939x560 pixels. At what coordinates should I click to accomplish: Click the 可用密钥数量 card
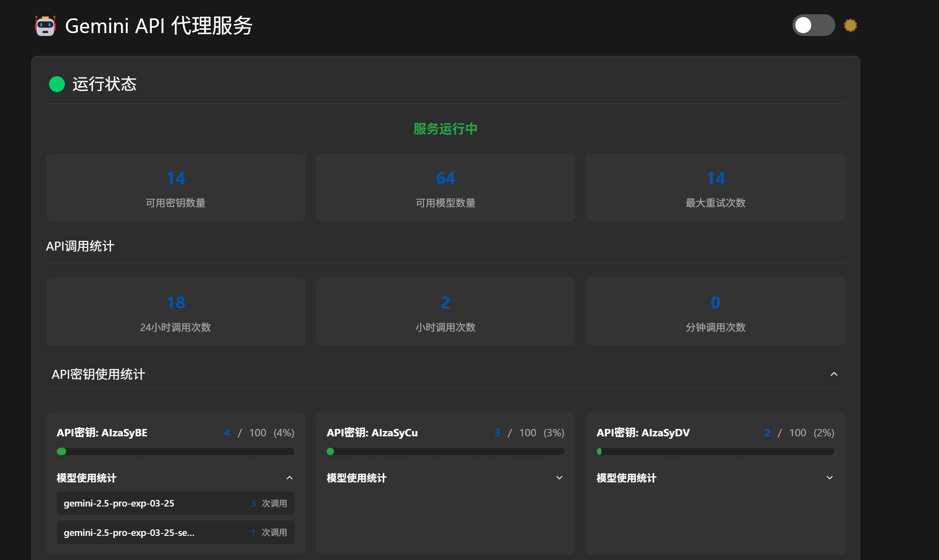click(x=176, y=187)
